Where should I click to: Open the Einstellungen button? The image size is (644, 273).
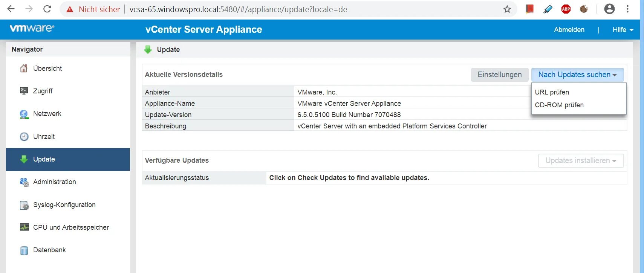tap(499, 75)
